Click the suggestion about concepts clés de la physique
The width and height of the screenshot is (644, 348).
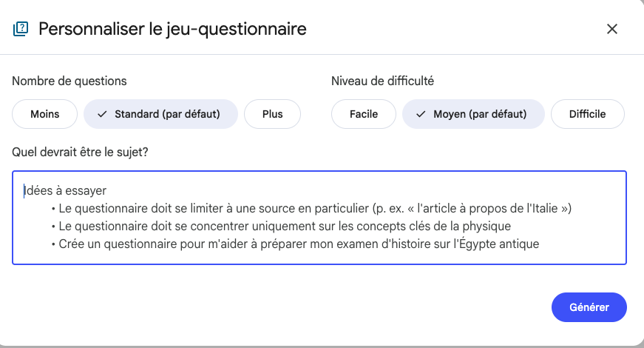[285, 226]
